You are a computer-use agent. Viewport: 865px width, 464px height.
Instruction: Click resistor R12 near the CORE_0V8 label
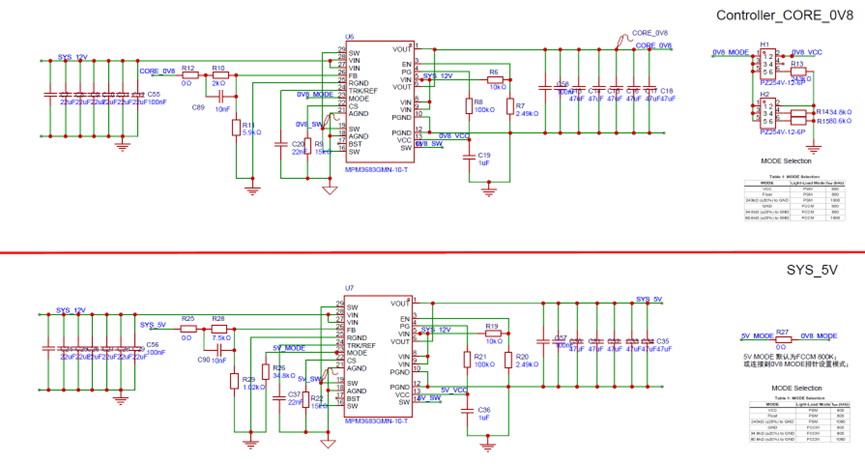coord(189,75)
